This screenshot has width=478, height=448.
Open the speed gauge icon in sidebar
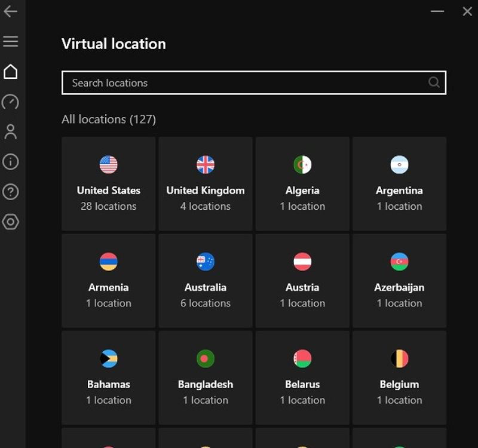pos(10,102)
